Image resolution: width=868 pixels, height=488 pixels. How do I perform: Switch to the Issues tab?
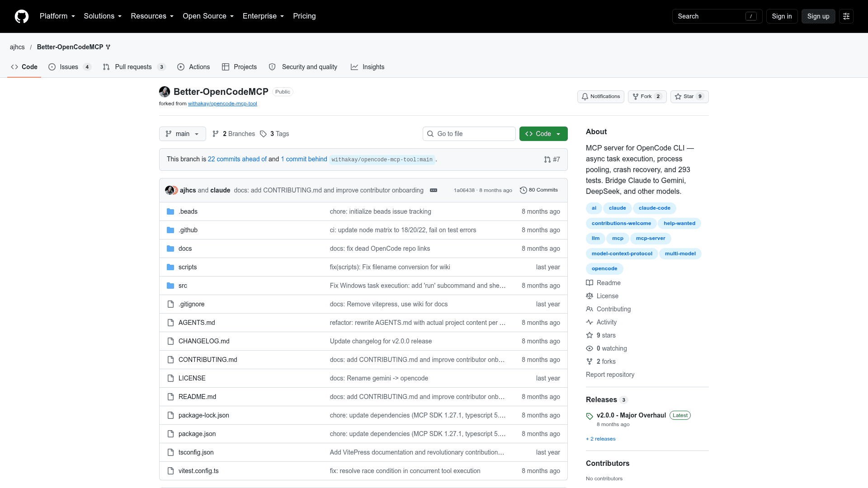[x=70, y=67]
